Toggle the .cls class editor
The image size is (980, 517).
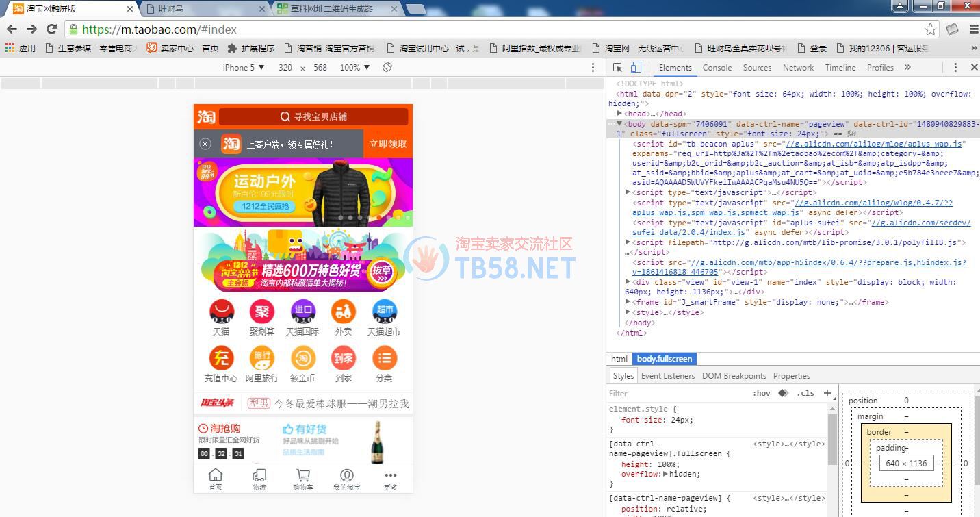[807, 393]
